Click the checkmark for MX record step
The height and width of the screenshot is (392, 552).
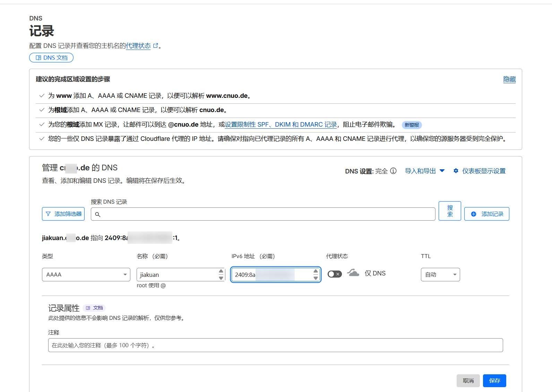coord(42,125)
